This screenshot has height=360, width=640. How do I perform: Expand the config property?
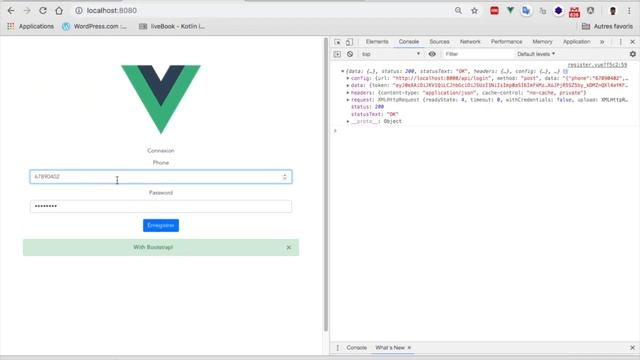[348, 78]
